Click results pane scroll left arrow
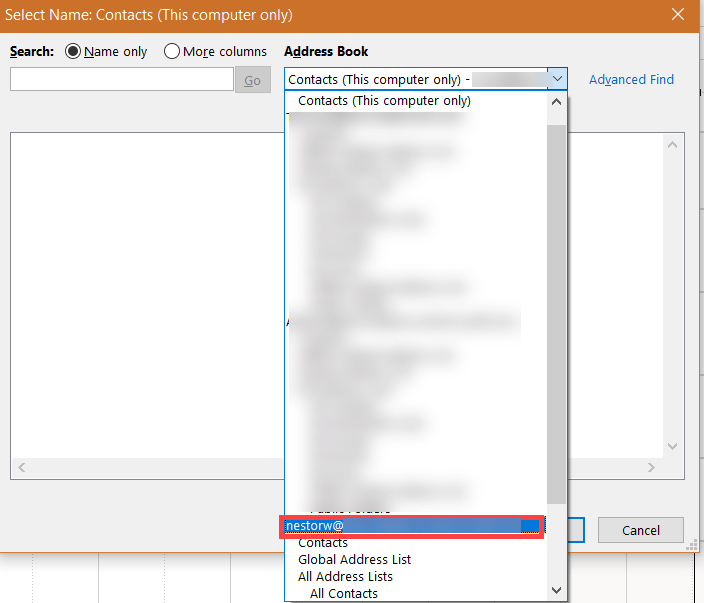Viewport: 704px width, 603px height. pyautogui.click(x=22, y=467)
